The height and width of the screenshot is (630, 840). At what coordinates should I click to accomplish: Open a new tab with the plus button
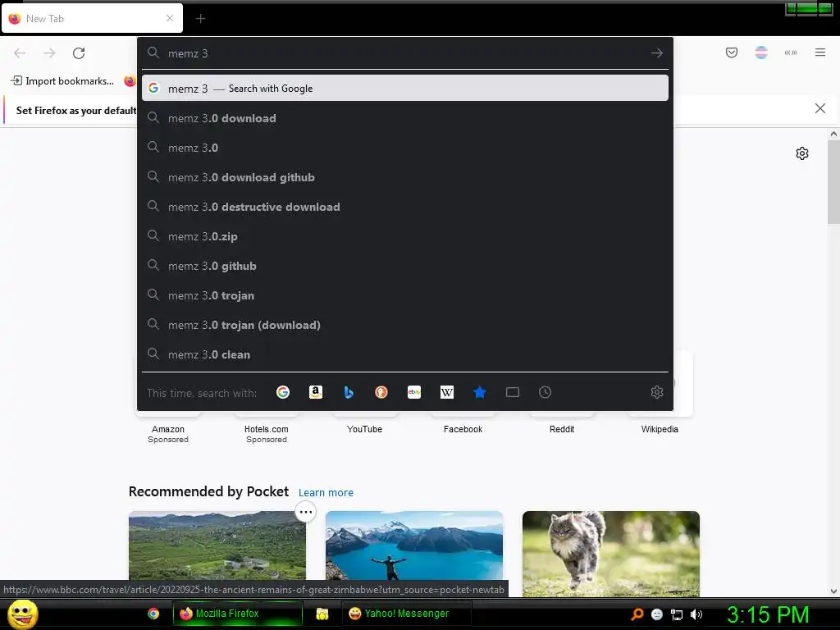[x=200, y=19]
